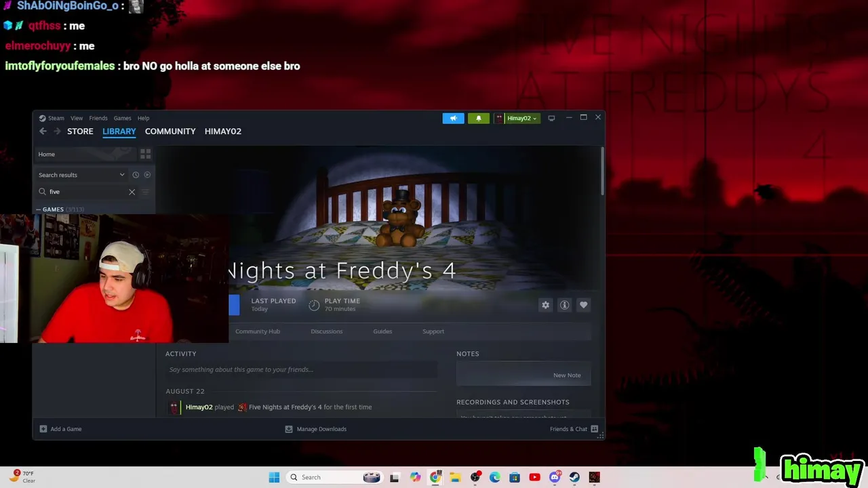Open the Community Hub link

pos(258,331)
